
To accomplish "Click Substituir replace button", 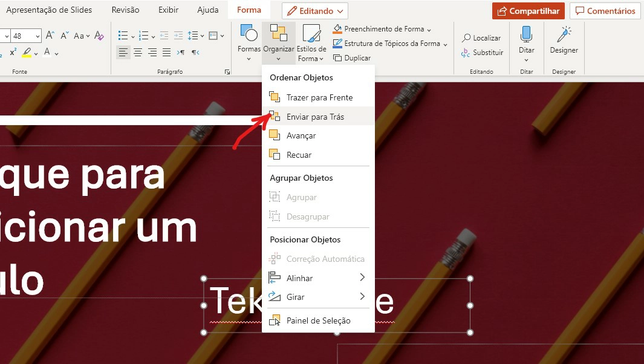I will (x=482, y=53).
